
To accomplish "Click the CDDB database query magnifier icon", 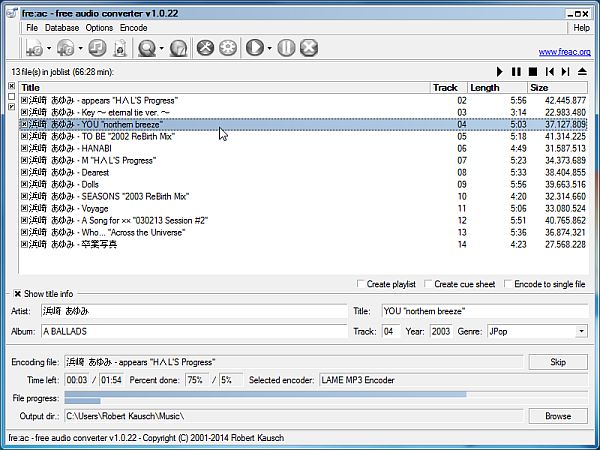I will point(147,48).
